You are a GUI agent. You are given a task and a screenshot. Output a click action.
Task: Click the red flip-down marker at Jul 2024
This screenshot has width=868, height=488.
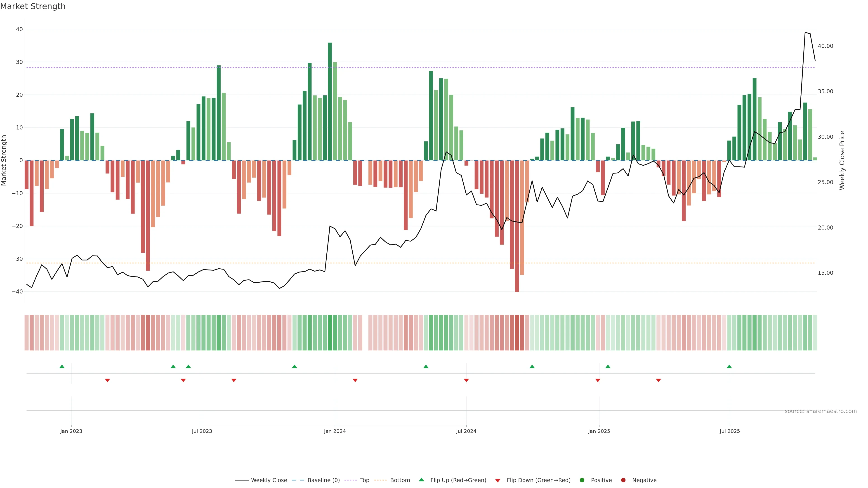point(466,380)
